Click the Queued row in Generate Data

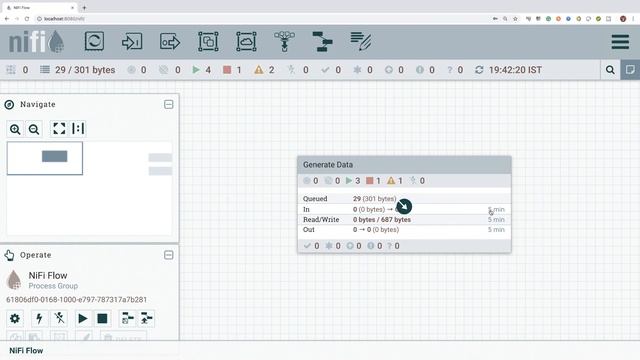[x=404, y=199]
